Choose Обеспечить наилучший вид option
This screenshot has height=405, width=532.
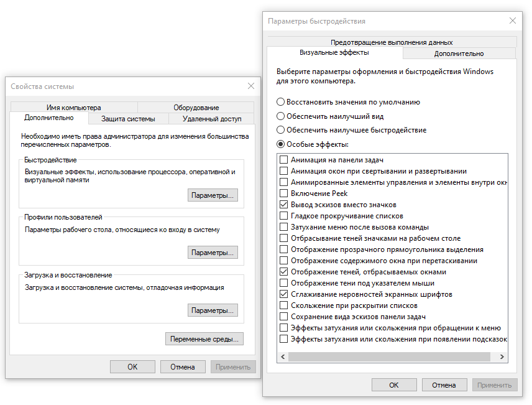[281, 116]
